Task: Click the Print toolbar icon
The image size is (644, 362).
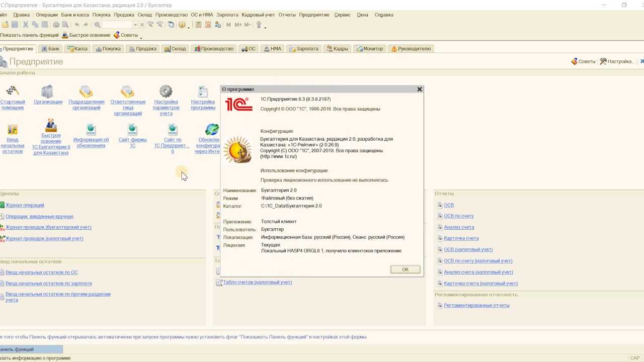Action: click(x=56, y=25)
